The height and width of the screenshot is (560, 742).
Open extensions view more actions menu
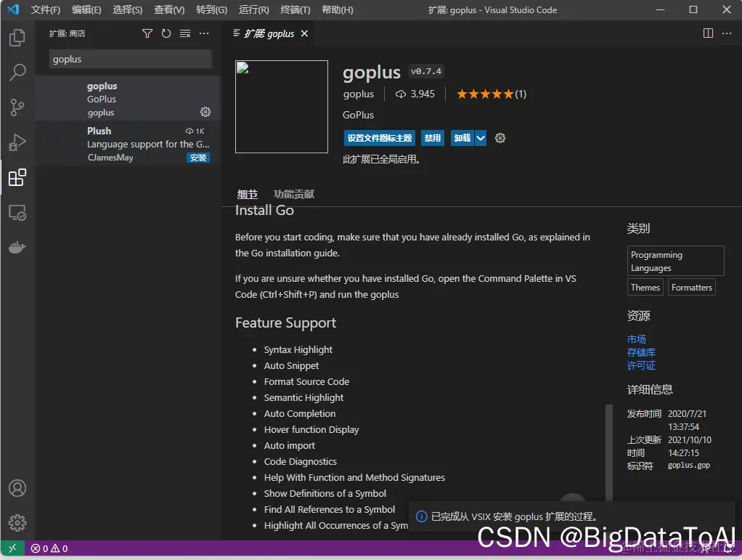click(x=204, y=33)
